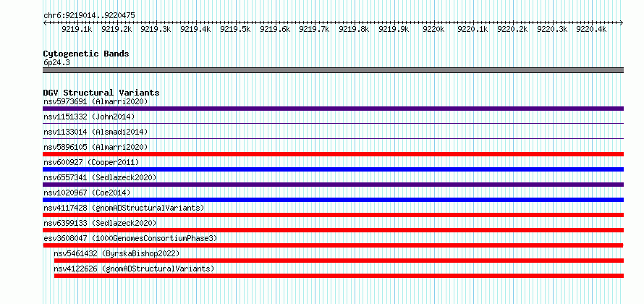
Task: Click the 9220.2k ruler tick label
Action: click(512, 29)
